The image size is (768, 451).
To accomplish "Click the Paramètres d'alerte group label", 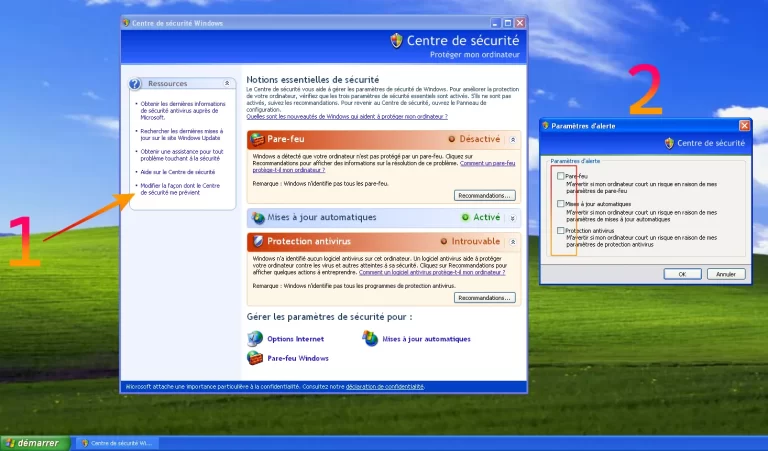I will pos(575,161).
